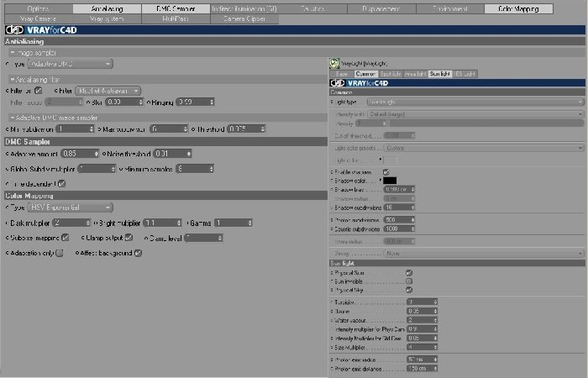Image resolution: width=588 pixels, height=378 pixels.
Task: Enable the Adaptation only checkbox
Action: click(60, 253)
